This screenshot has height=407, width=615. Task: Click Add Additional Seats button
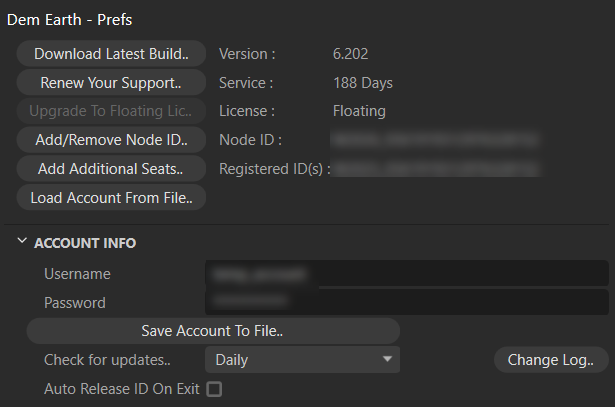(x=111, y=169)
